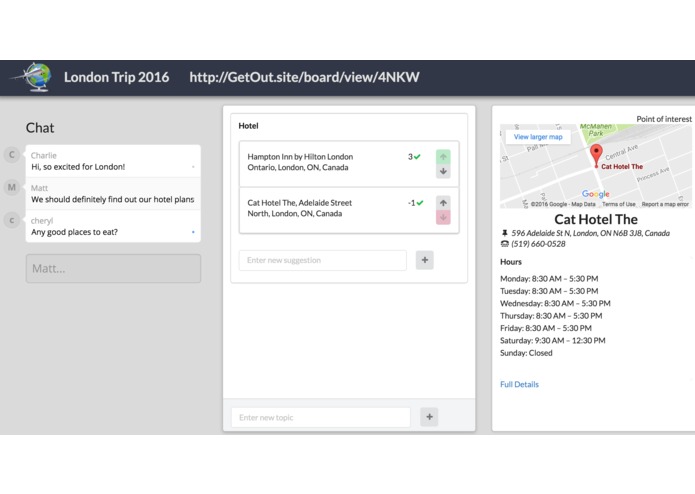Click the vote score 3

[410, 157]
